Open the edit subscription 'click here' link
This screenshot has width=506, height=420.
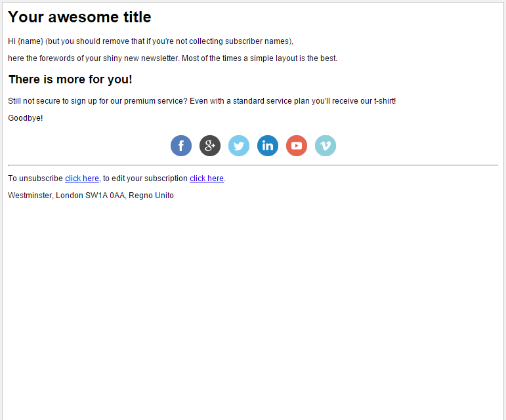click(x=207, y=178)
